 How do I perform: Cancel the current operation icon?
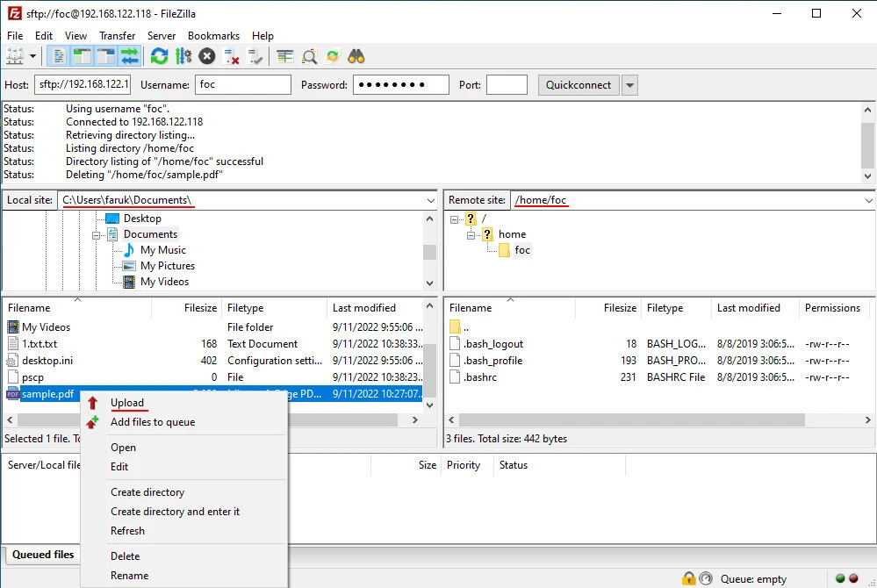(x=207, y=56)
